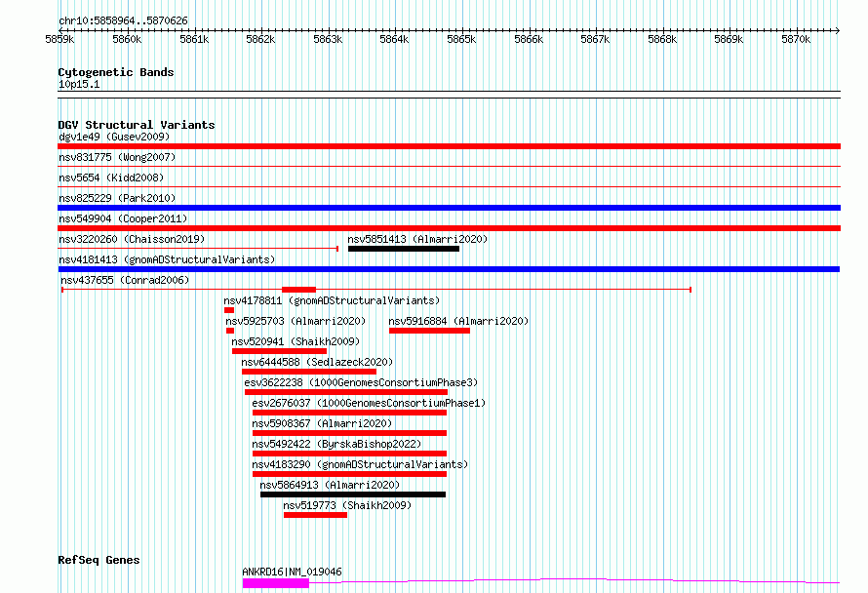Select the blue nsv4181413 variant bar
The image size is (868, 593).
click(x=449, y=269)
